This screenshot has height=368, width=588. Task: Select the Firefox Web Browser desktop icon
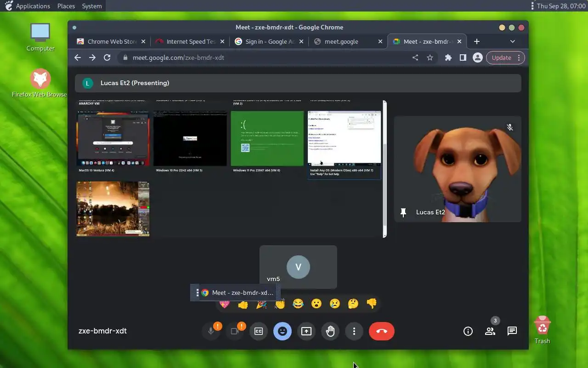point(40,83)
